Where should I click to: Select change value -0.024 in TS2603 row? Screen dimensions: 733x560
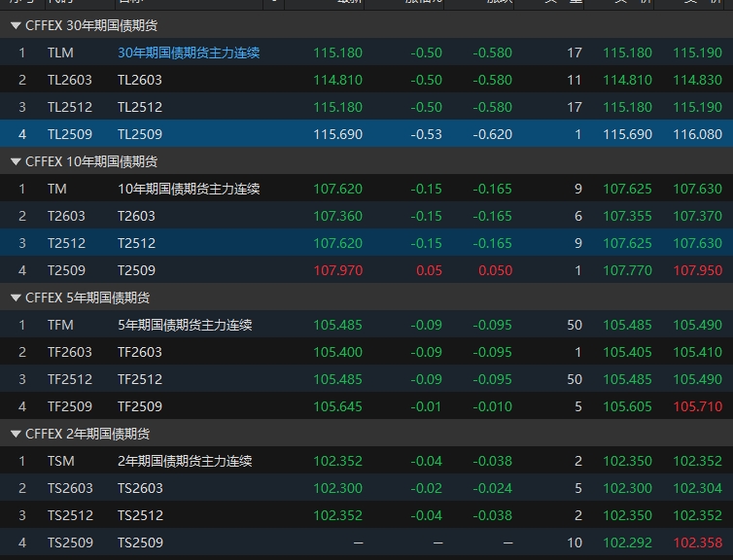click(492, 487)
